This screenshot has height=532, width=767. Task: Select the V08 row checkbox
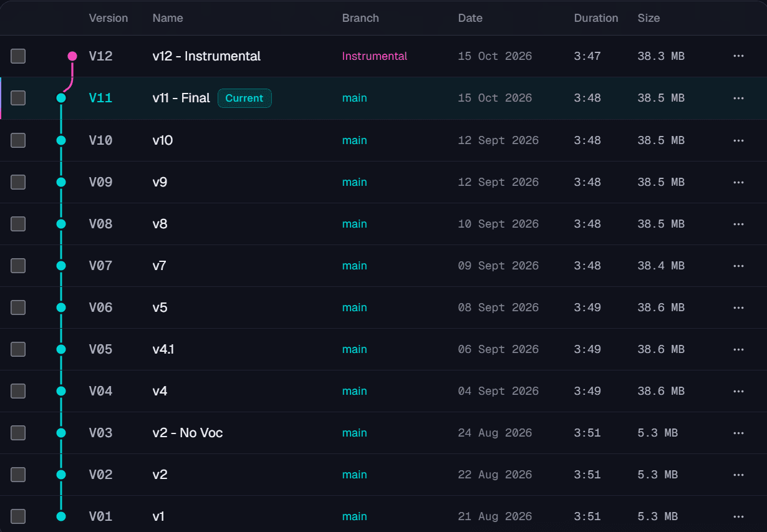click(18, 224)
